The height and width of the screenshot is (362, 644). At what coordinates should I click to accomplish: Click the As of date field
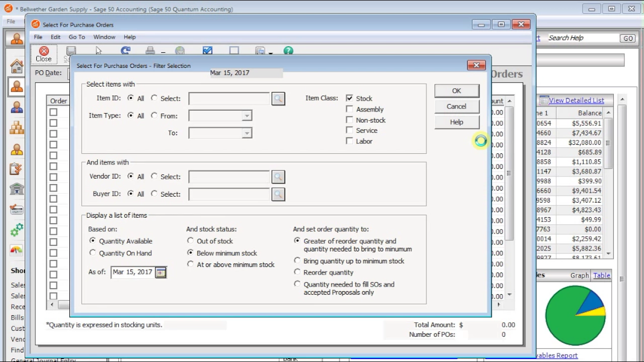133,272
